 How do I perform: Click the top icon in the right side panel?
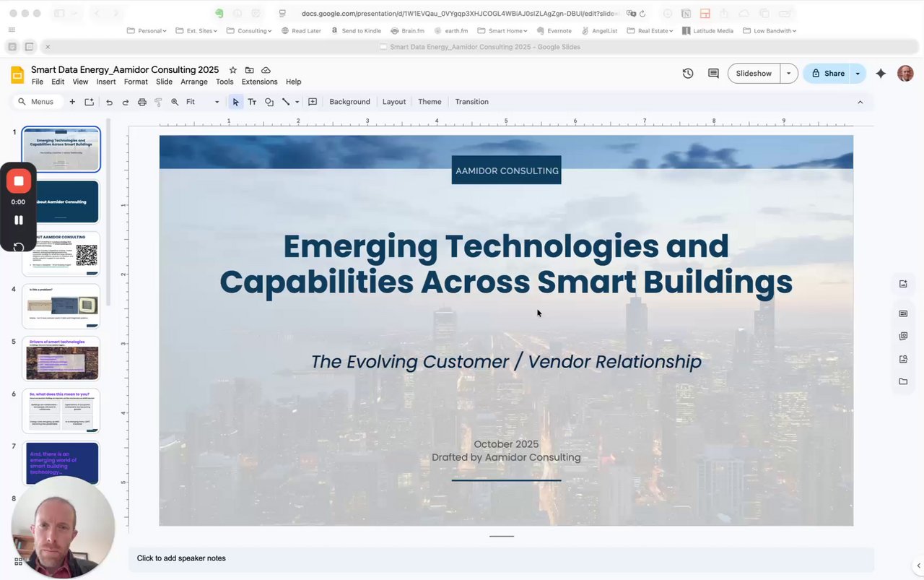point(903,284)
